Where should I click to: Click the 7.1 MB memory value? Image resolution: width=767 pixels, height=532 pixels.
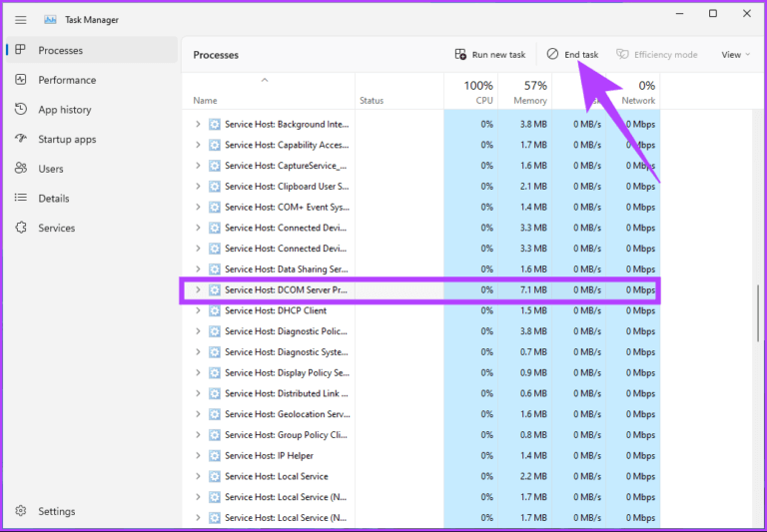tap(533, 290)
